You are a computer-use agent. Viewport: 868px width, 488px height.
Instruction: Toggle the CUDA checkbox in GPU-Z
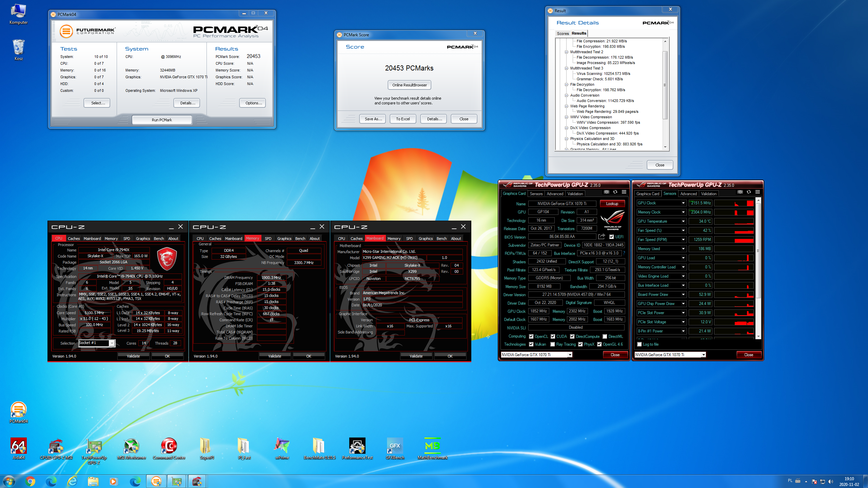pyautogui.click(x=553, y=337)
